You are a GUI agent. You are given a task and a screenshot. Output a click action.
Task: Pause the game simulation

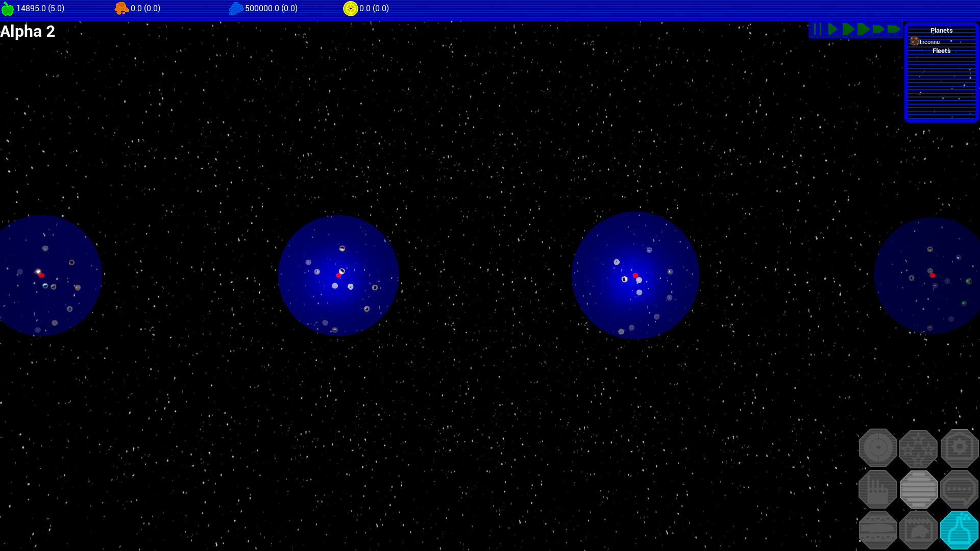817,29
